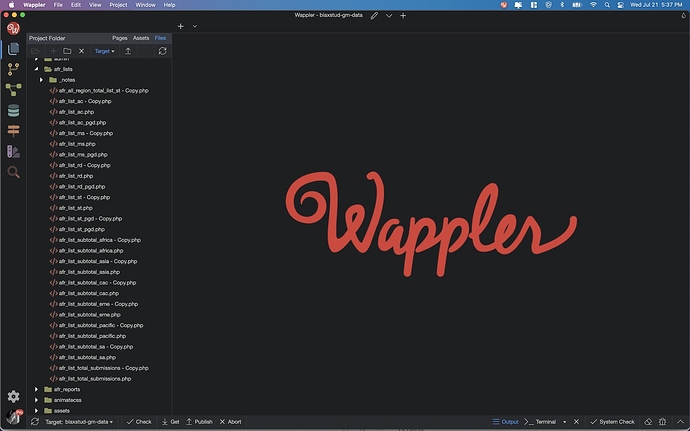Open the Project menu

click(x=118, y=5)
